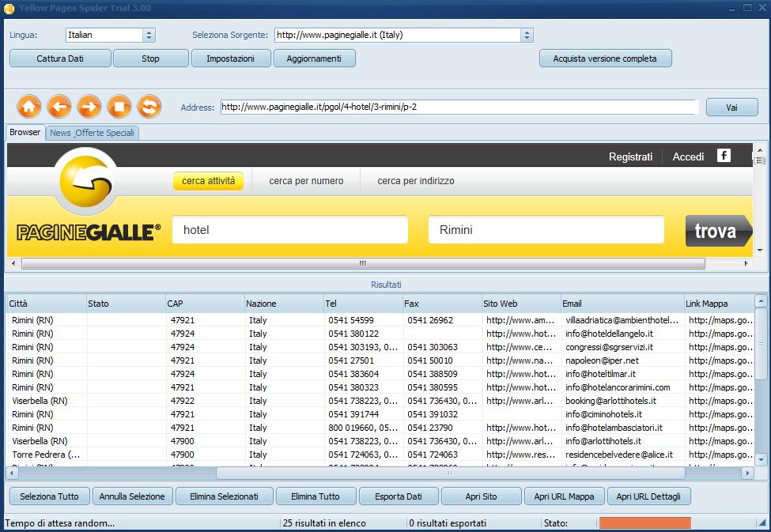771x532 pixels.
Task: Click the PagineGialle yellow arrow logo
Action: [x=86, y=181]
